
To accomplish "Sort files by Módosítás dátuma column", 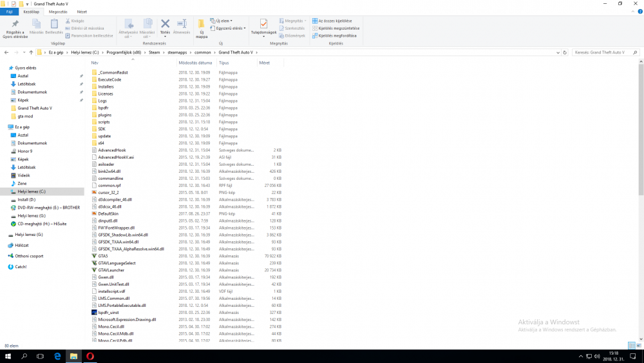I will click(196, 63).
